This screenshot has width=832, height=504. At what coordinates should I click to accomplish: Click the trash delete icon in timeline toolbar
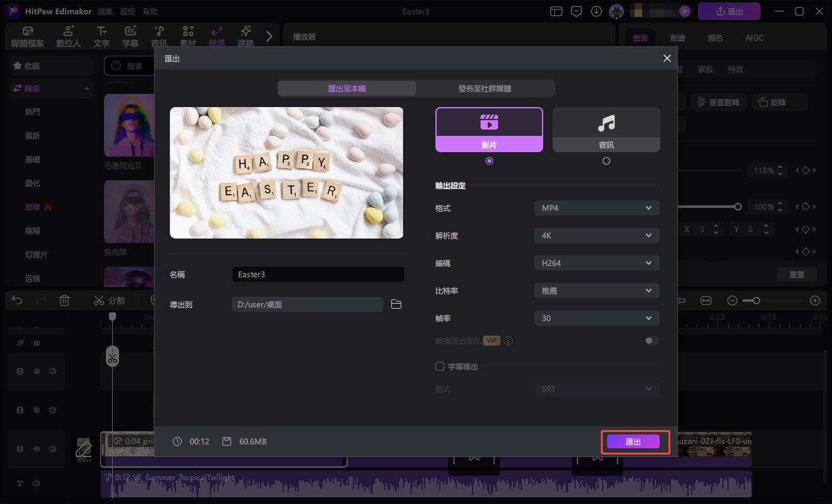[x=65, y=300]
